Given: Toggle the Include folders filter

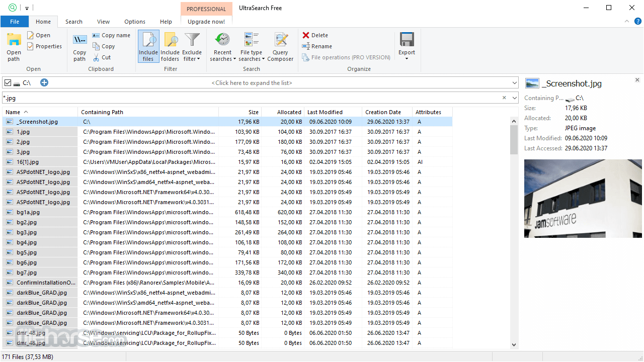Looking at the screenshot, I should pos(170,40).
